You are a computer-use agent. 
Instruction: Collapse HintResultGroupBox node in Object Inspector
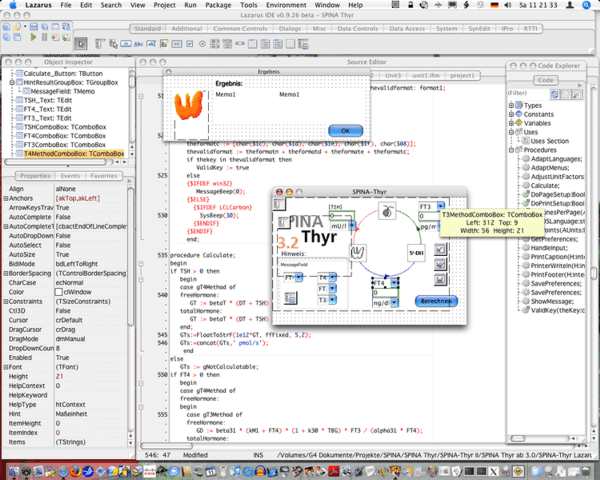[12, 82]
